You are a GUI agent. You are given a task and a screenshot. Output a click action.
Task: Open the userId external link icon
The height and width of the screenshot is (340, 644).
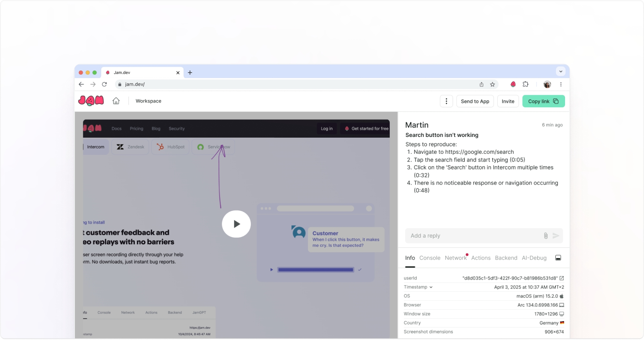click(561, 278)
